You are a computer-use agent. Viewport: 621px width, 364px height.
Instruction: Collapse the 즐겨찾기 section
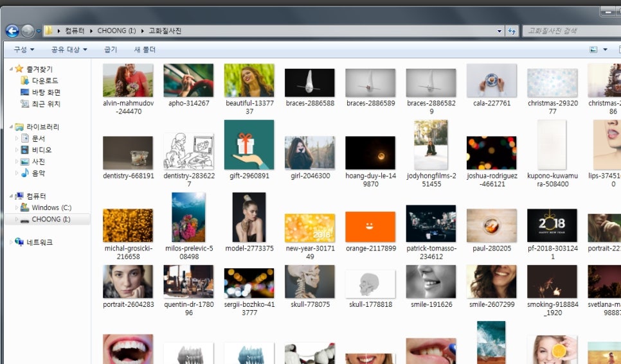11,69
